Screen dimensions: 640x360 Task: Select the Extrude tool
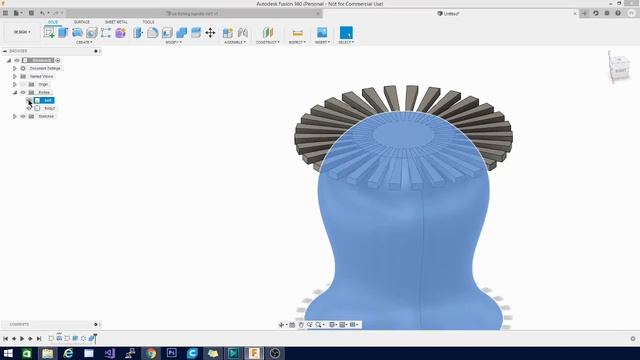(x=63, y=33)
